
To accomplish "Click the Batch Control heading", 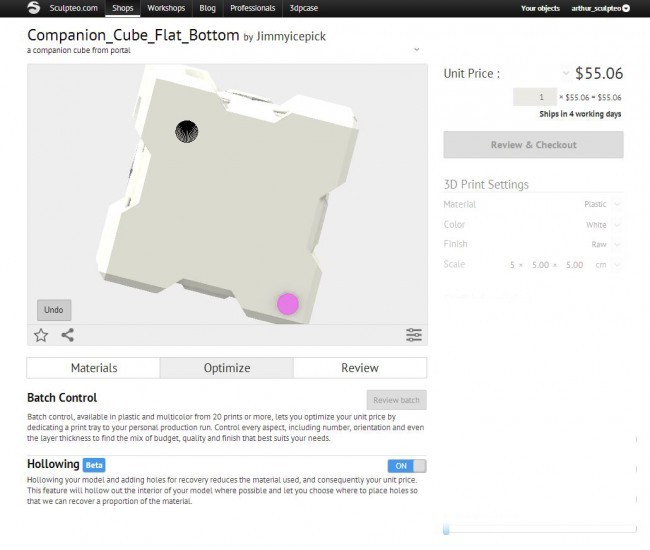I will (62, 397).
